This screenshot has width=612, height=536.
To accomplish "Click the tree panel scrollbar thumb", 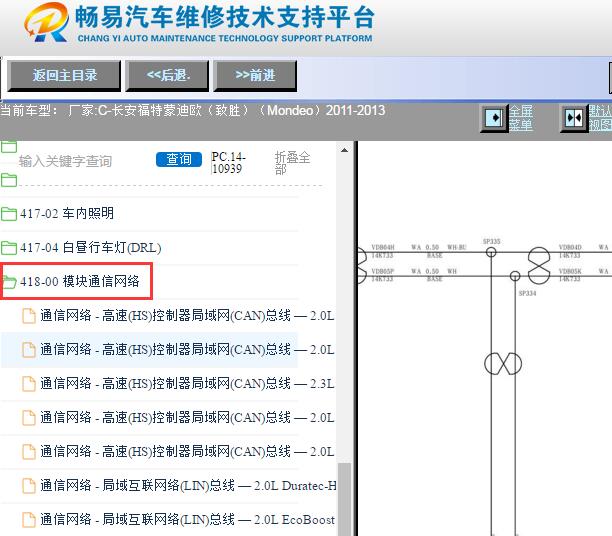I will pyautogui.click(x=344, y=499).
